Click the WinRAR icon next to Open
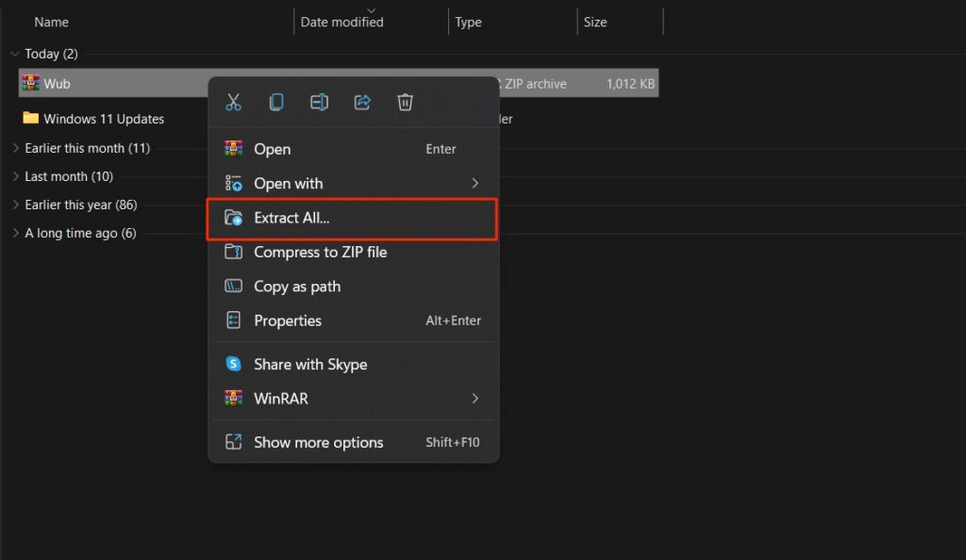Image resolution: width=966 pixels, height=560 pixels. [232, 148]
